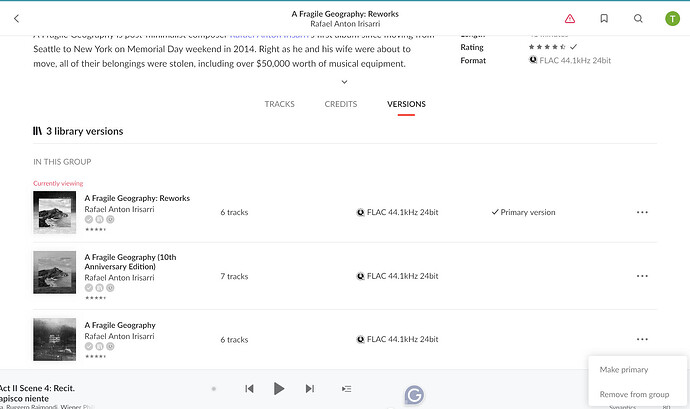
Task: Open the red warning alert icon
Action: (570, 18)
